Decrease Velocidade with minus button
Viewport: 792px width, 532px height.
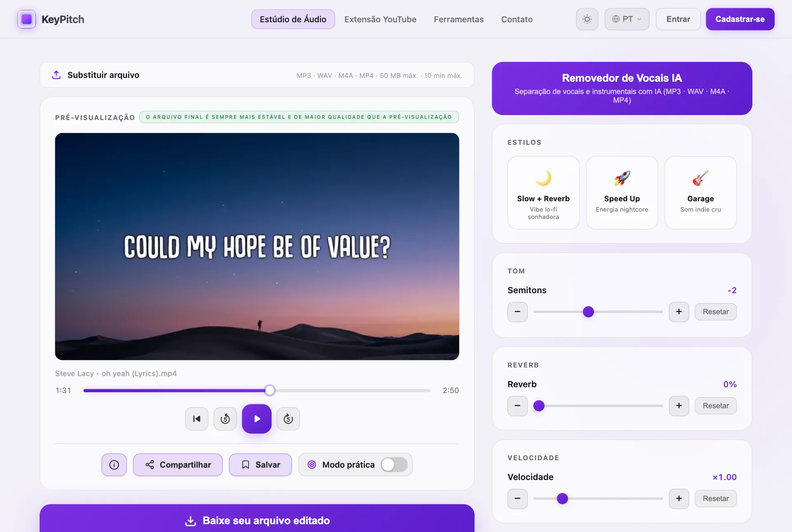point(517,499)
